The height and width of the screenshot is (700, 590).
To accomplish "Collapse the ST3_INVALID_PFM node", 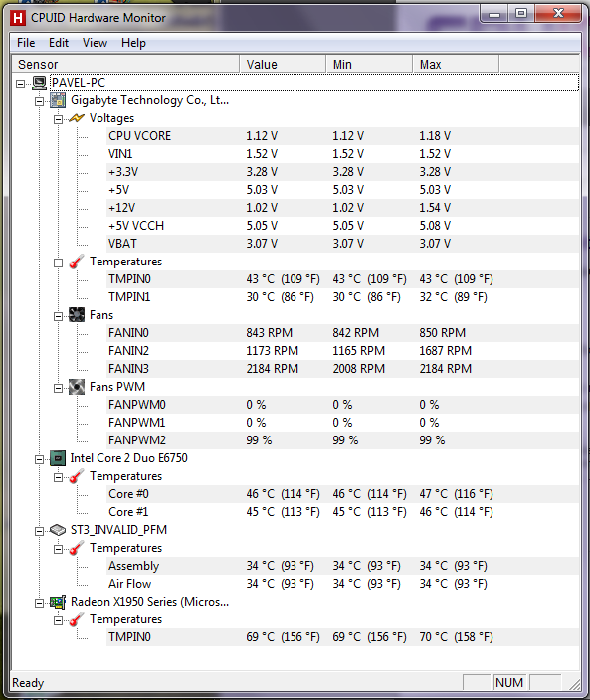I will [x=40, y=531].
